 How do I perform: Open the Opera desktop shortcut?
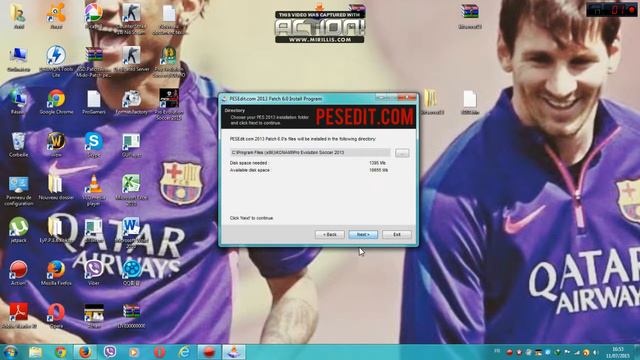click(x=56, y=316)
